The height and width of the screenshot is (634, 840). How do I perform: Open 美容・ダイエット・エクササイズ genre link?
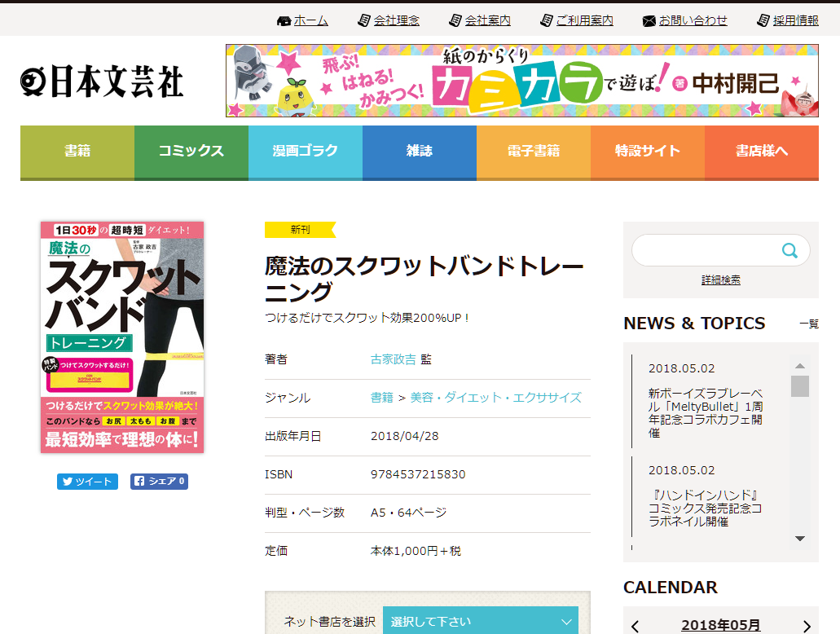(495, 398)
